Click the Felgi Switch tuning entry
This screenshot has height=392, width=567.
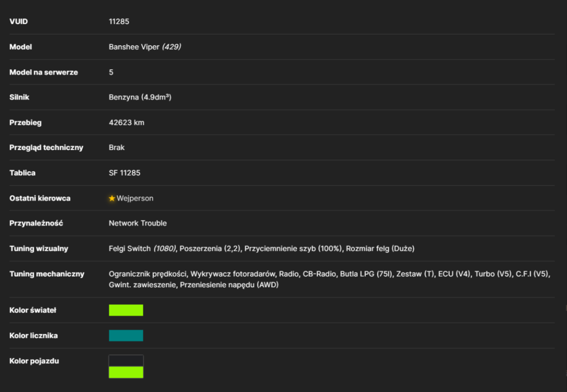click(x=130, y=249)
